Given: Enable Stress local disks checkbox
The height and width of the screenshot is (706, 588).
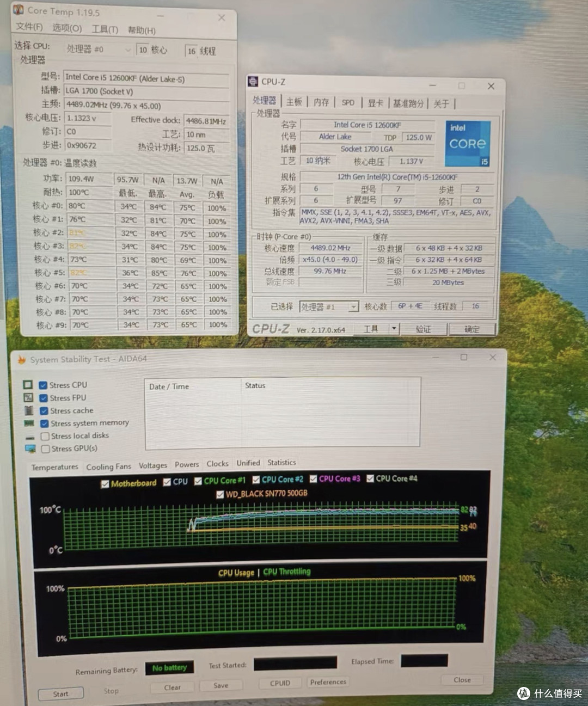Looking at the screenshot, I should point(45,436).
